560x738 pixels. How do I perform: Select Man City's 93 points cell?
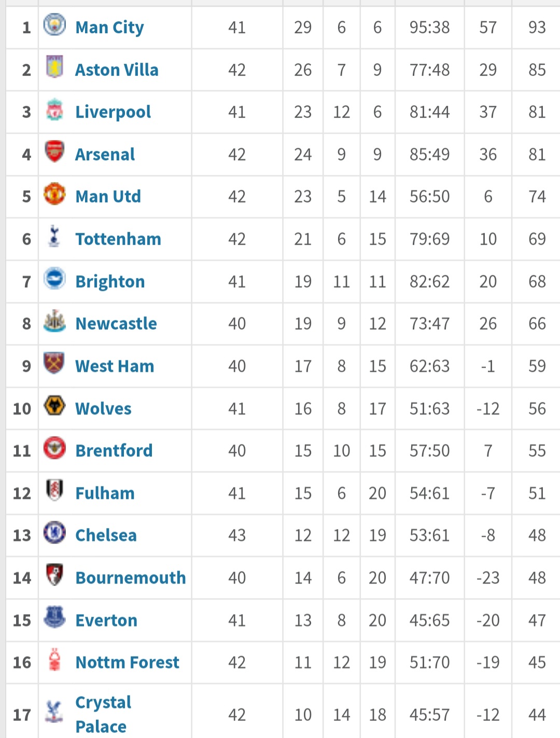pos(537,27)
